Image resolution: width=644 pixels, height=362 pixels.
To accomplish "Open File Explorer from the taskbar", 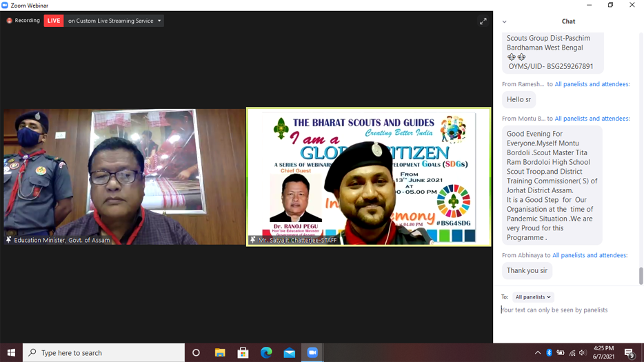I will [220, 352].
